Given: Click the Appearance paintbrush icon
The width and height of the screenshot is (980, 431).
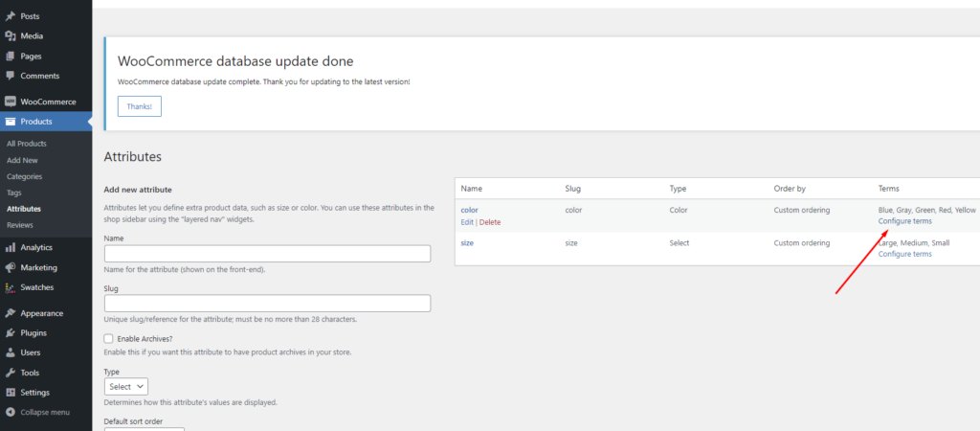Looking at the screenshot, I should pyautogui.click(x=10, y=313).
